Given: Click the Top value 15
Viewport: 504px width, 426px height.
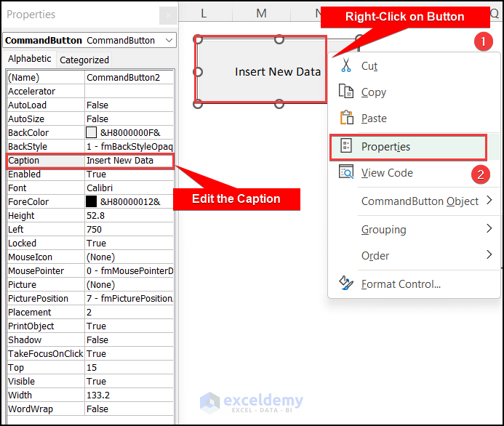Looking at the screenshot, I should tap(129, 368).
